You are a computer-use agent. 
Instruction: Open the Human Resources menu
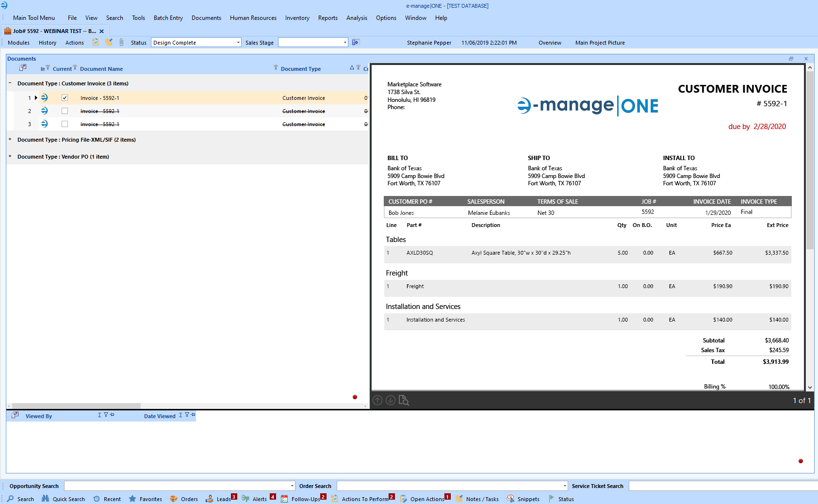coord(253,18)
